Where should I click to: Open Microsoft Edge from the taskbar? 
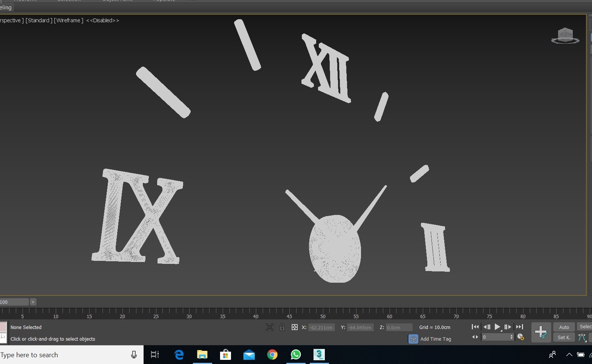[179, 355]
